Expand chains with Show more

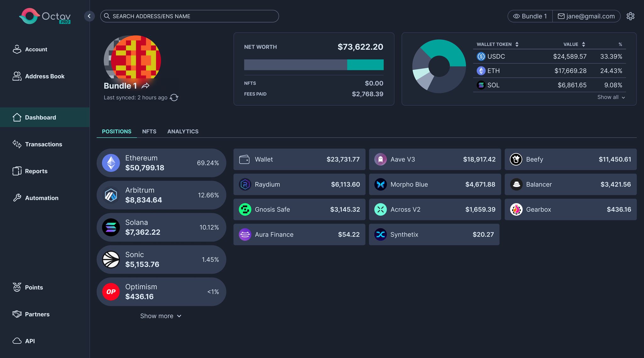pos(161,316)
